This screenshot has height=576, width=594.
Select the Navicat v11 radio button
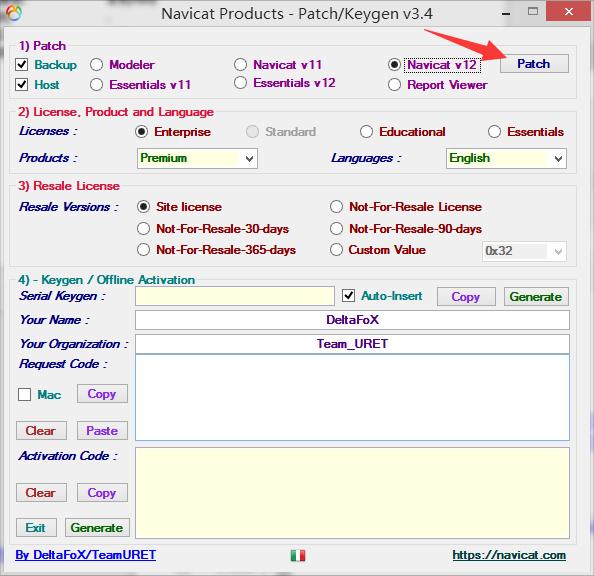coord(241,64)
